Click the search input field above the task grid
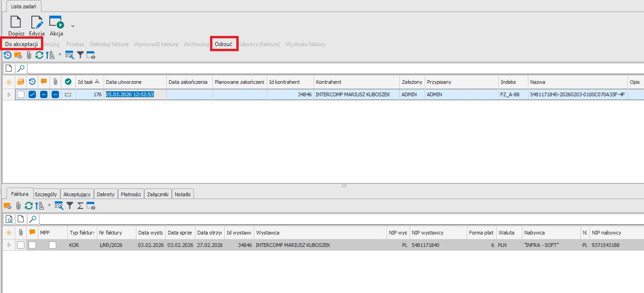The width and height of the screenshot is (644, 293). [x=322, y=69]
